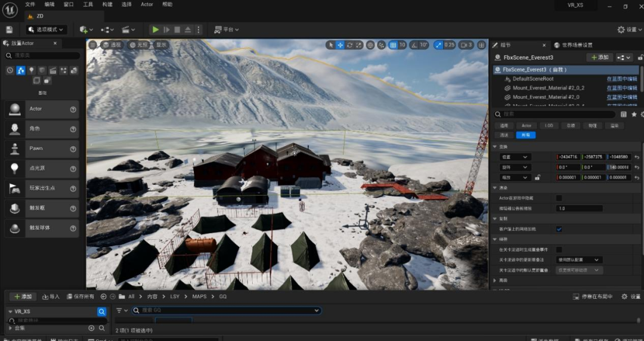
Task: Select the rotate gizmo tool in viewport
Action: pos(350,45)
